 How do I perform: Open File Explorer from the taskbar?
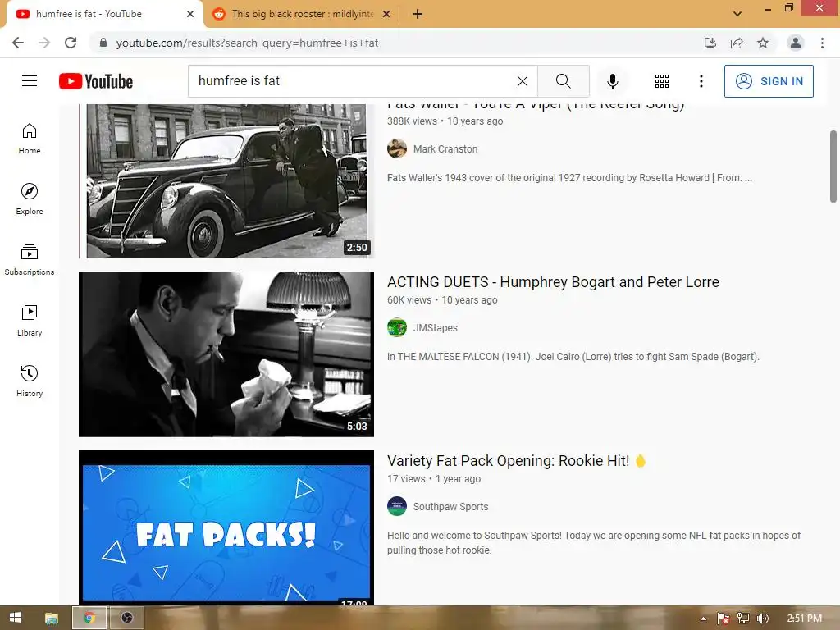coord(52,618)
